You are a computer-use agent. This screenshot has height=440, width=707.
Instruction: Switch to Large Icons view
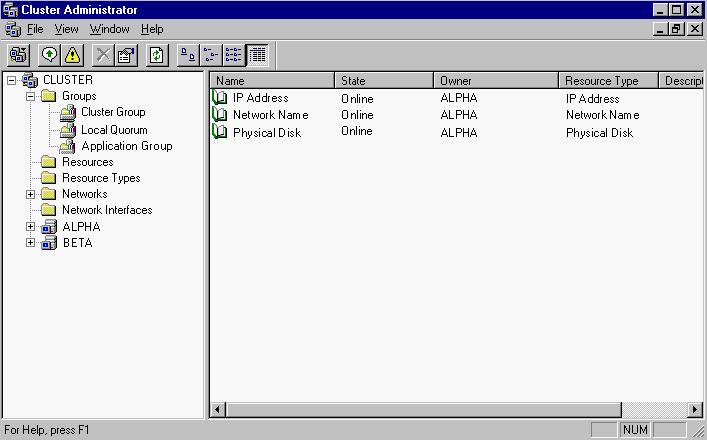tap(188, 56)
